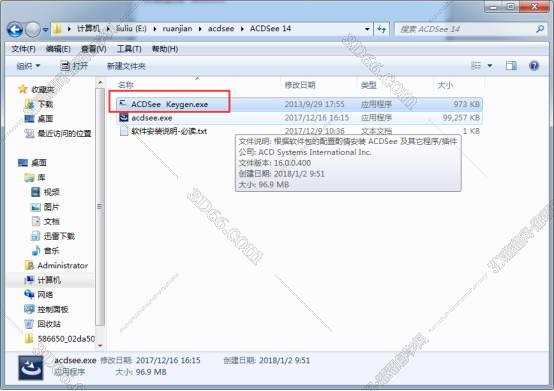This screenshot has height=391, width=554.
Task: Click the text file icon for 软件安装说明
Action: (124, 131)
